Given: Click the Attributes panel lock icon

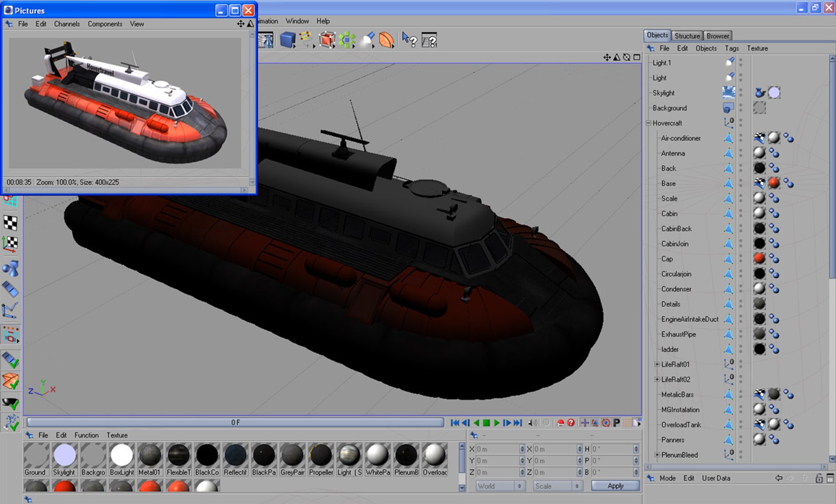Looking at the screenshot, I should (819, 478).
